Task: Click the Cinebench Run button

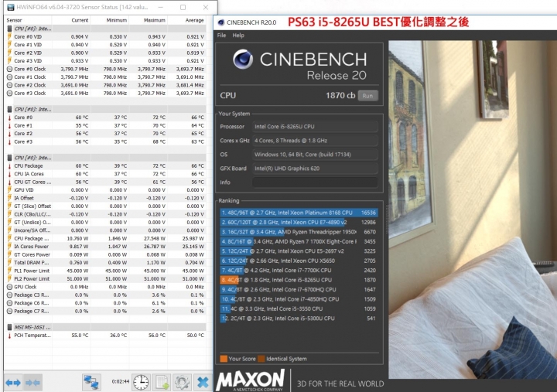Action: [x=367, y=96]
